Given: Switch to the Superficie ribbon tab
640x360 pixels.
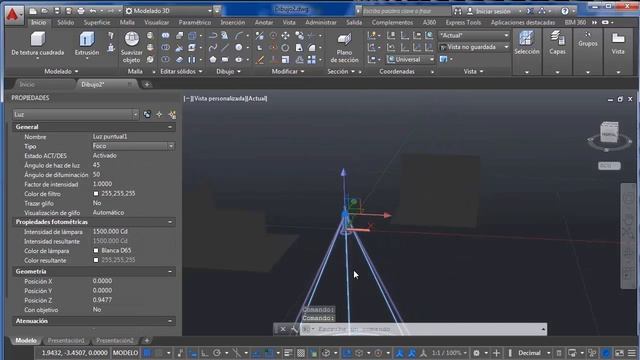Looking at the screenshot, I should 97,22.
